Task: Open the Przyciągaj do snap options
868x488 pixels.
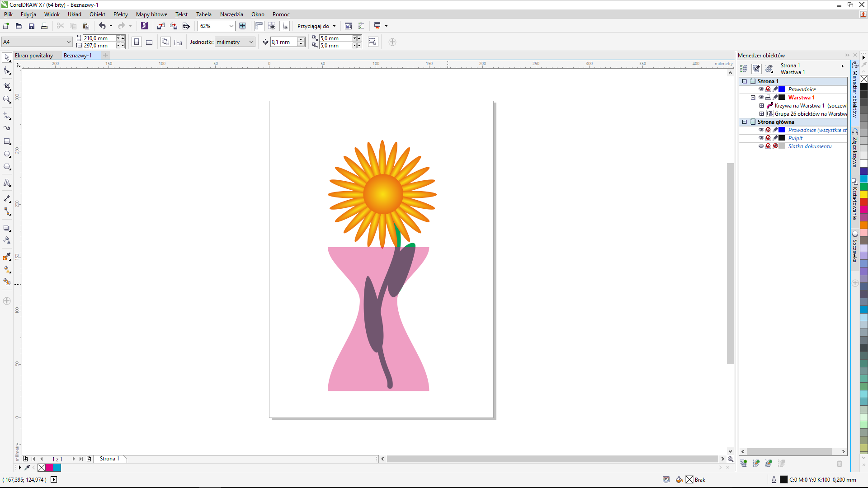Action: coord(316,26)
